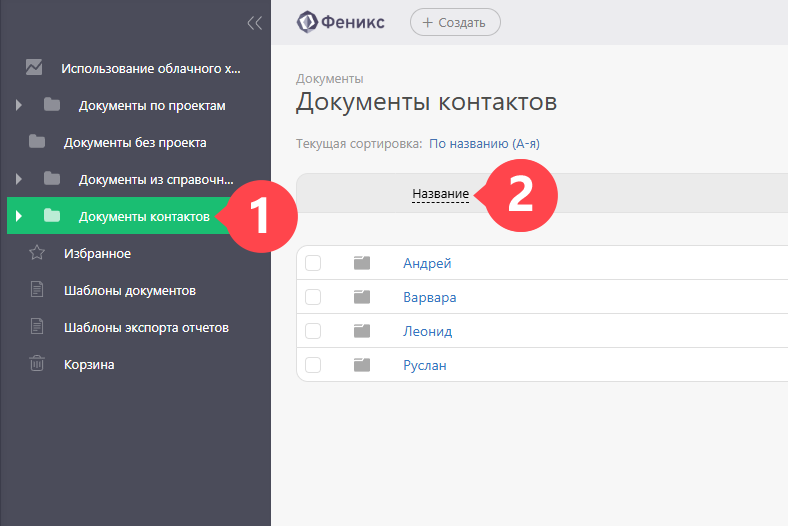Open Корзина in sidebar
Viewport: 788px width, 526px height.
[x=89, y=365]
